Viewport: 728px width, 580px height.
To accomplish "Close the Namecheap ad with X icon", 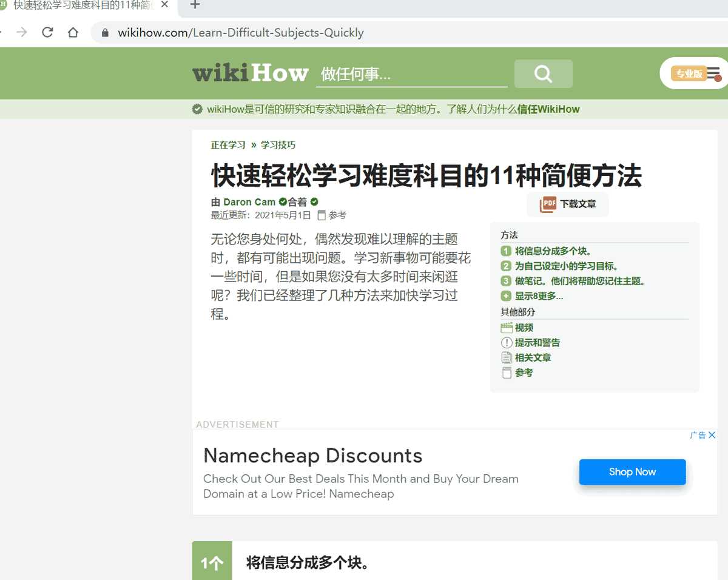I will 712,435.
